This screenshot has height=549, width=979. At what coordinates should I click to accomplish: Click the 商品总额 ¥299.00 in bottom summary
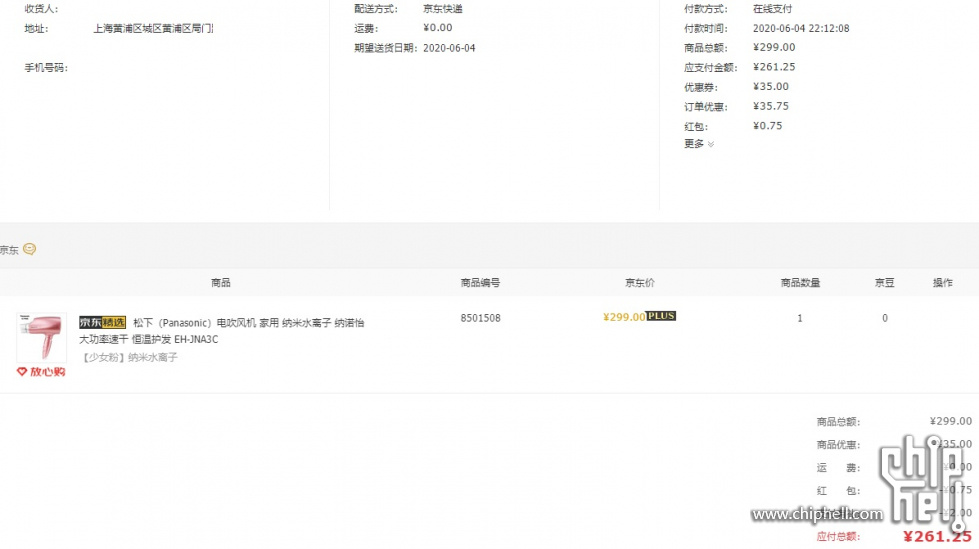click(x=951, y=421)
